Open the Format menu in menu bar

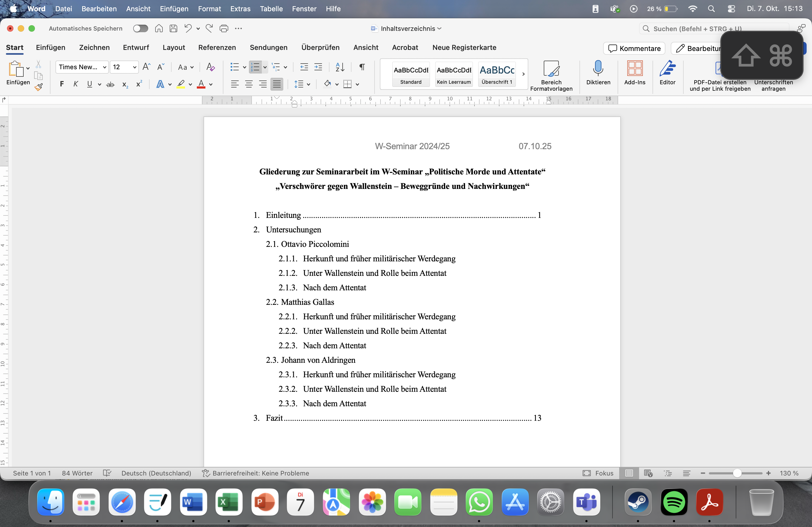pos(209,9)
